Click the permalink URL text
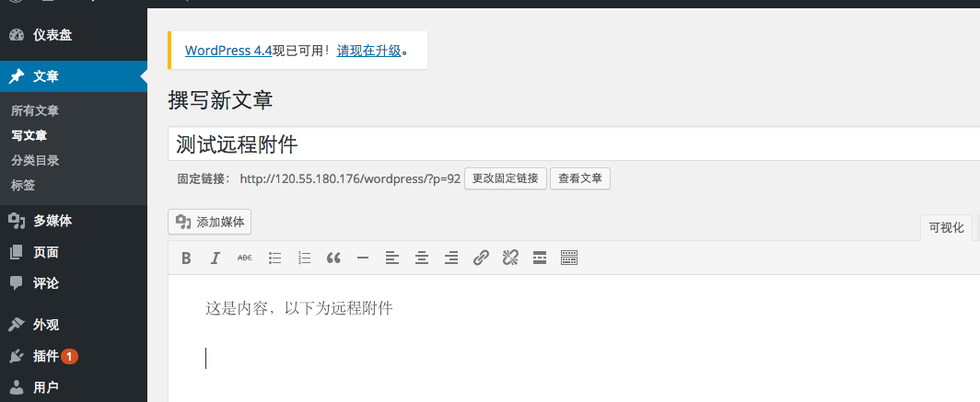 pos(350,178)
